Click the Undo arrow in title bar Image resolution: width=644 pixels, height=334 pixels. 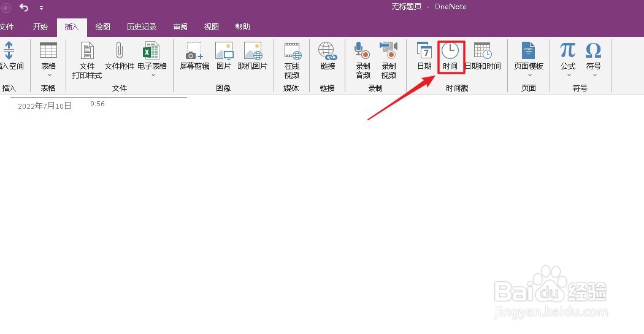[24, 7]
